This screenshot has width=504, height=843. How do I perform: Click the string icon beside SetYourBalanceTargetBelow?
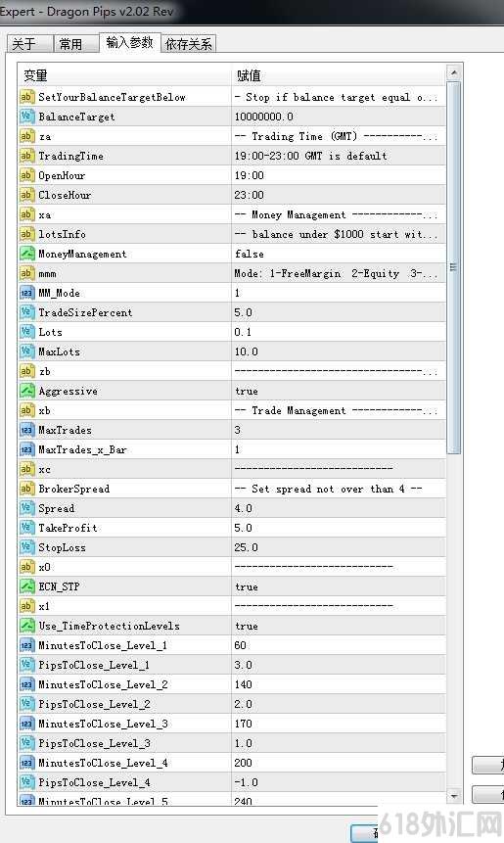tap(26, 97)
